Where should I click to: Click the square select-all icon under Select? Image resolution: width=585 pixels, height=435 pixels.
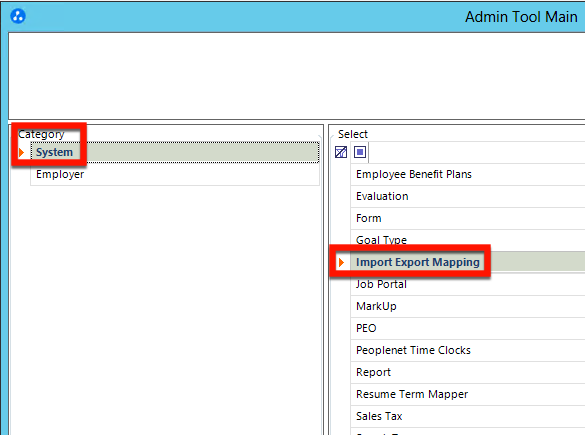coord(360,152)
